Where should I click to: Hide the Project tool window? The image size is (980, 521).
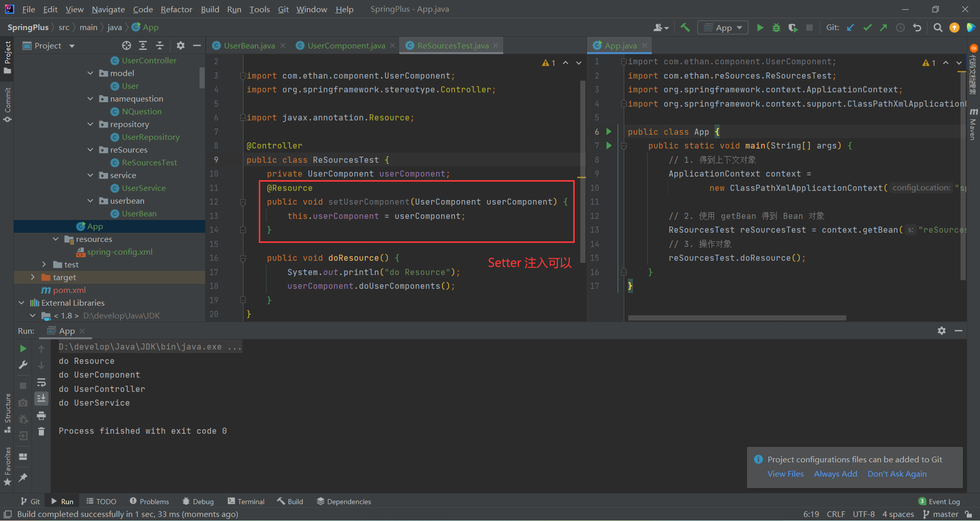pos(197,45)
